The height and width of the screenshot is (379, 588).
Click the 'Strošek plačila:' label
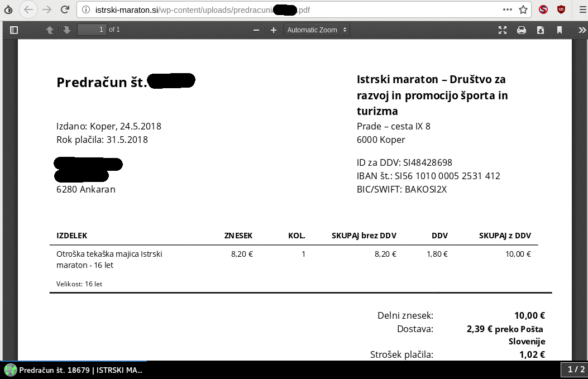(401, 354)
